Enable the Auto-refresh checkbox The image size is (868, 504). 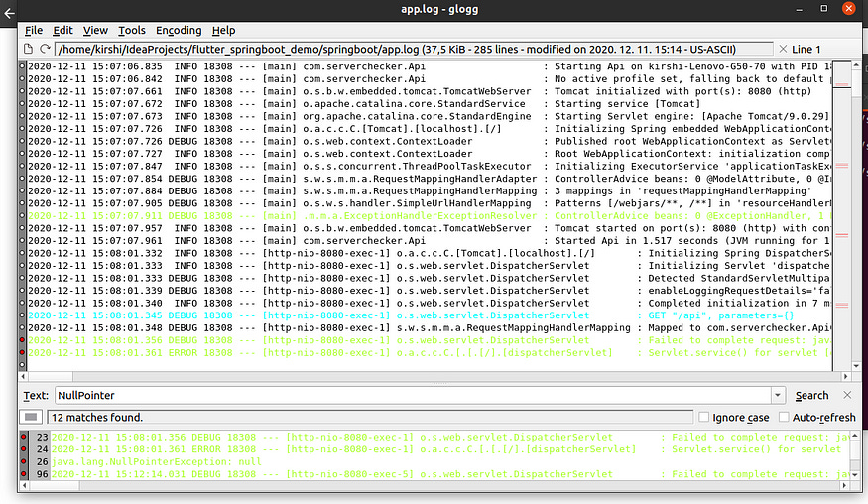click(x=784, y=417)
